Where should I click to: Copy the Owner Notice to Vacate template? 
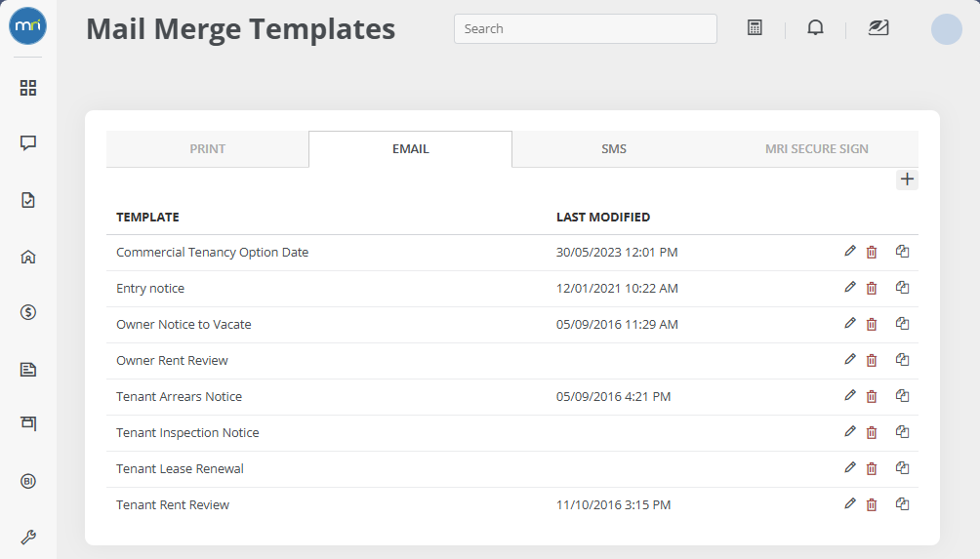pos(902,324)
